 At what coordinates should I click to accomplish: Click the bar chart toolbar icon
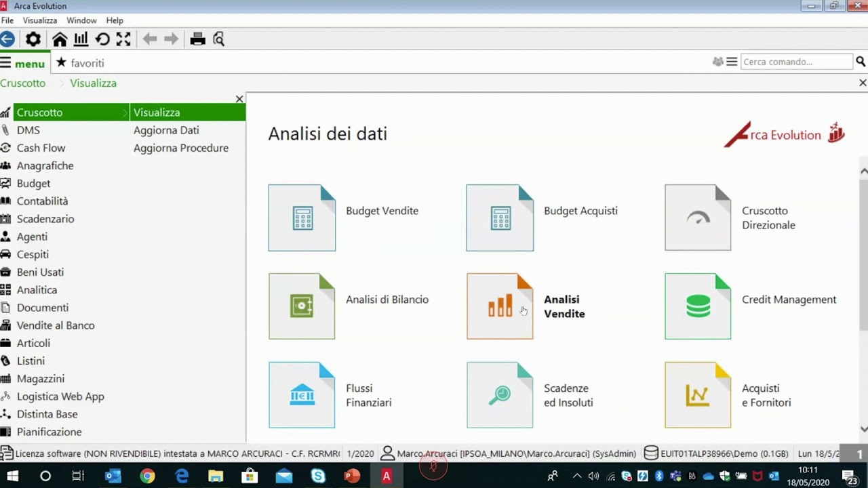[x=81, y=39]
